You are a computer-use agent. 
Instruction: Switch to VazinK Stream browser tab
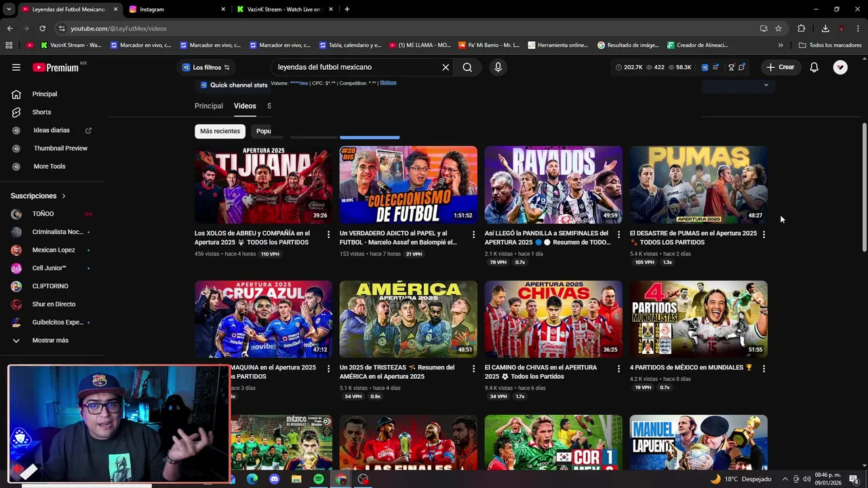[285, 9]
